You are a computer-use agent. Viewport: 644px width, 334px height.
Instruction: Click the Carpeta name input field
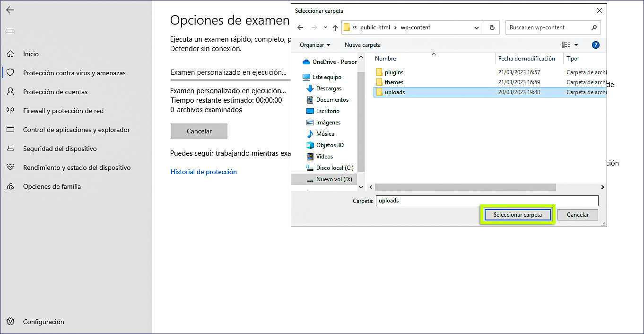(487, 201)
